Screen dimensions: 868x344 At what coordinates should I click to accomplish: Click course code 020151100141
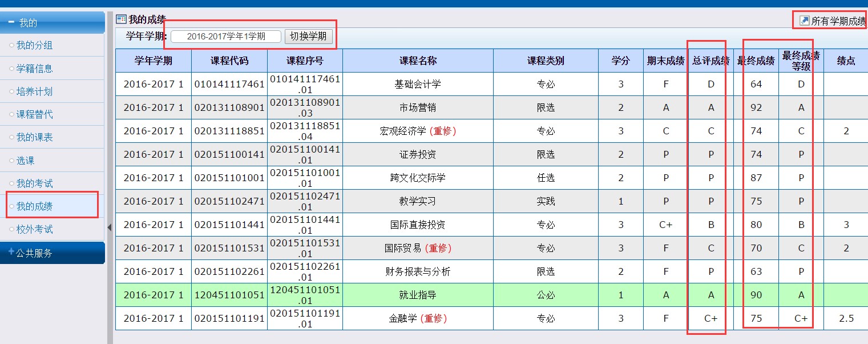[229, 155]
